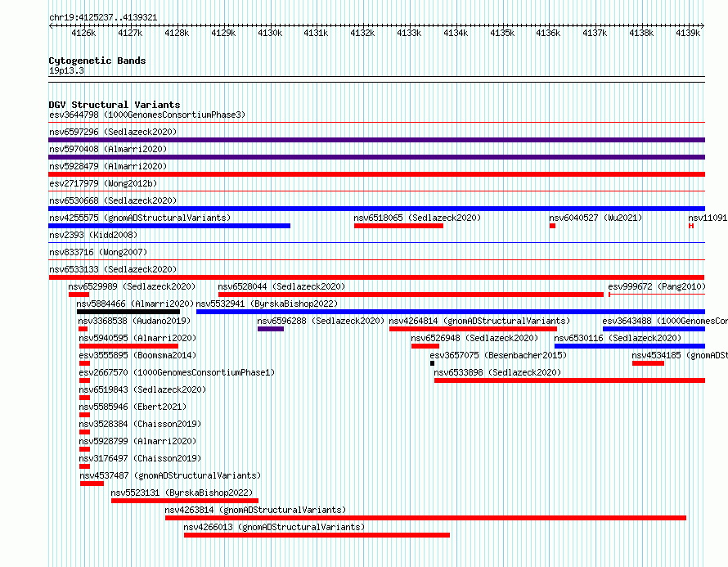728x567 pixels.
Task: Select the nsv6596288 purple bar
Action: [x=271, y=329]
